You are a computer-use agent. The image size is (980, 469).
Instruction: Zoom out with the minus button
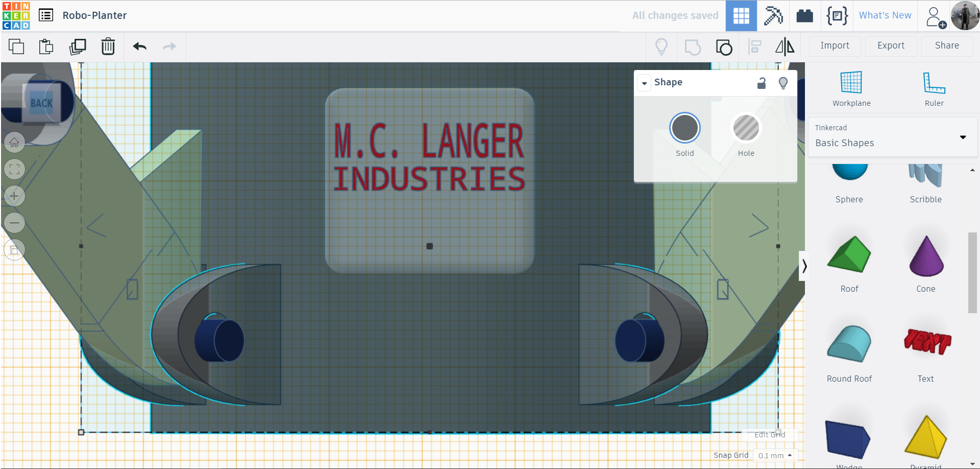[14, 223]
